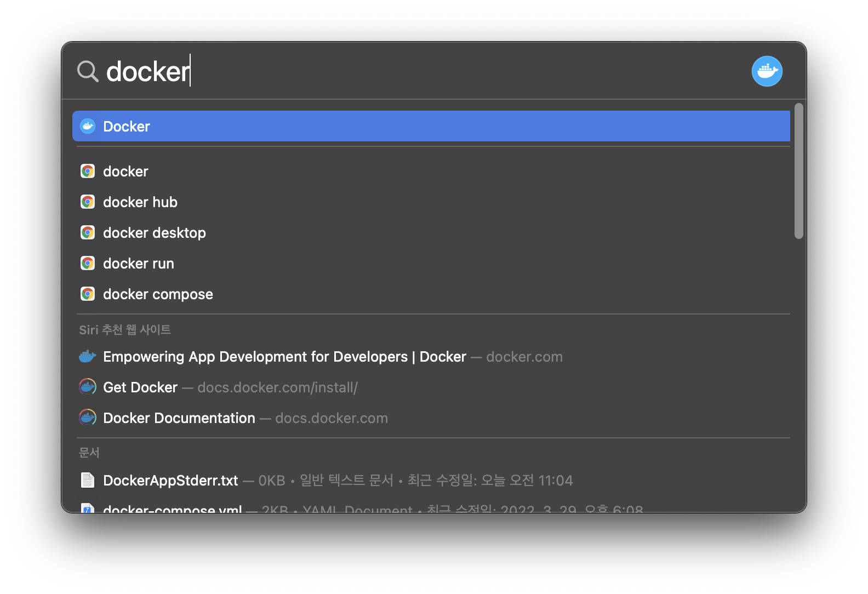Open the DockerAppStderr.txt document
The image size is (868, 594).
pos(431,481)
